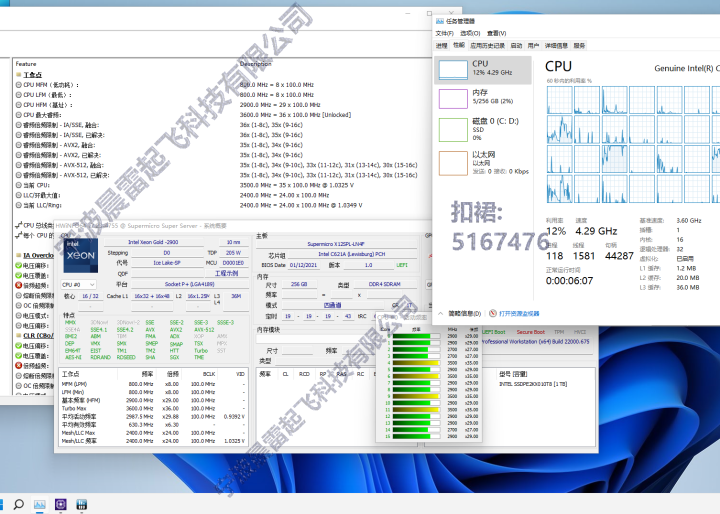Select the CPU LFM（最低） row
The height and width of the screenshot is (514, 720).
(x=220, y=95)
